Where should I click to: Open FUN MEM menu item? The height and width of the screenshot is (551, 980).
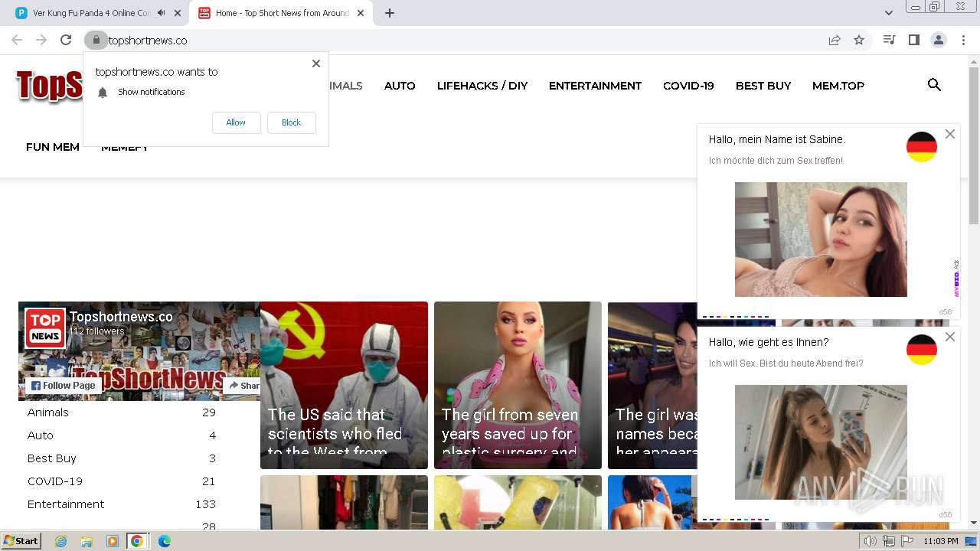pyautogui.click(x=53, y=147)
